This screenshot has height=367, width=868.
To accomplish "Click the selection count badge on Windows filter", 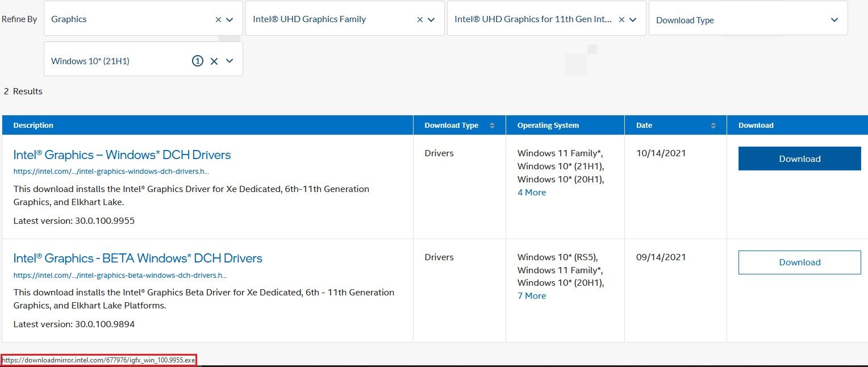I will click(x=198, y=60).
